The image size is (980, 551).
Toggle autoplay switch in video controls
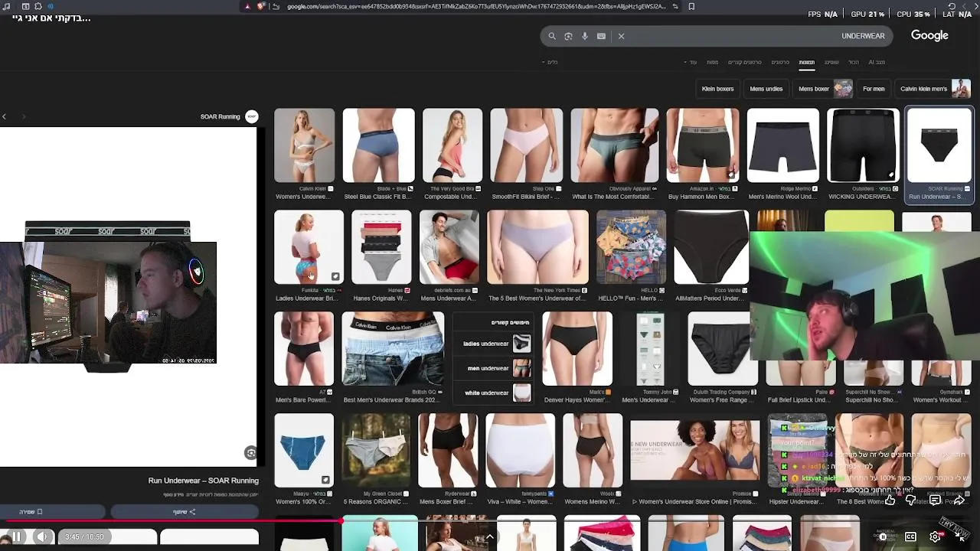tap(882, 536)
